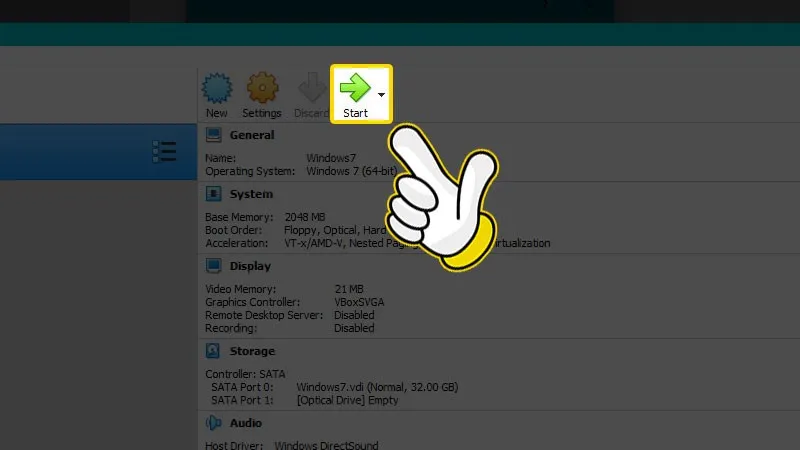Click the System section chip icon
This screenshot has width=800, height=450.
[x=213, y=194]
